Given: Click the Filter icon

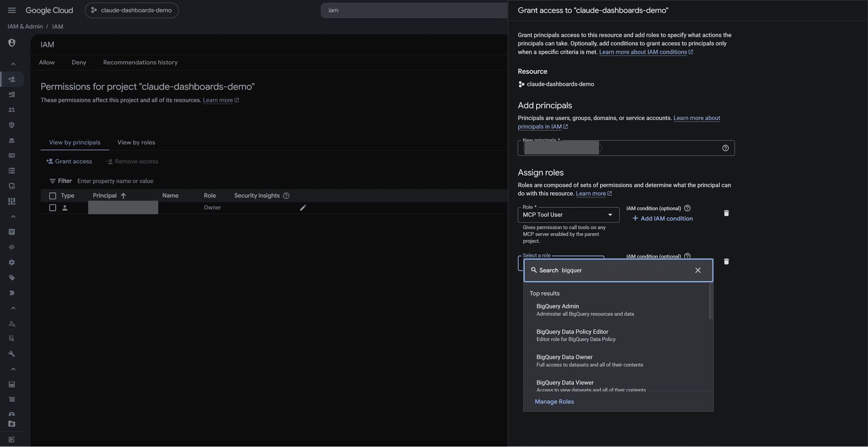Looking at the screenshot, I should point(52,181).
